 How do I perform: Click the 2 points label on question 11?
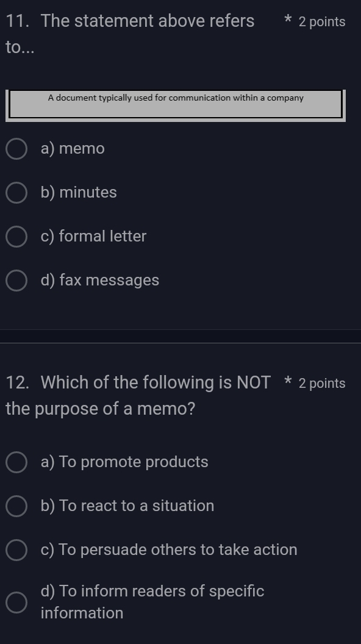tap(321, 21)
